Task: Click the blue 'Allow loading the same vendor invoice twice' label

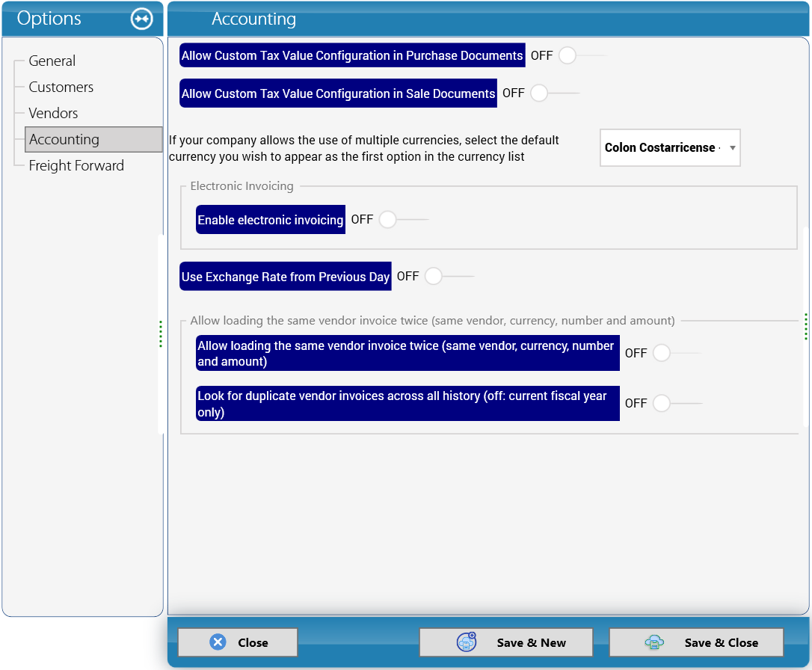Action: click(407, 353)
